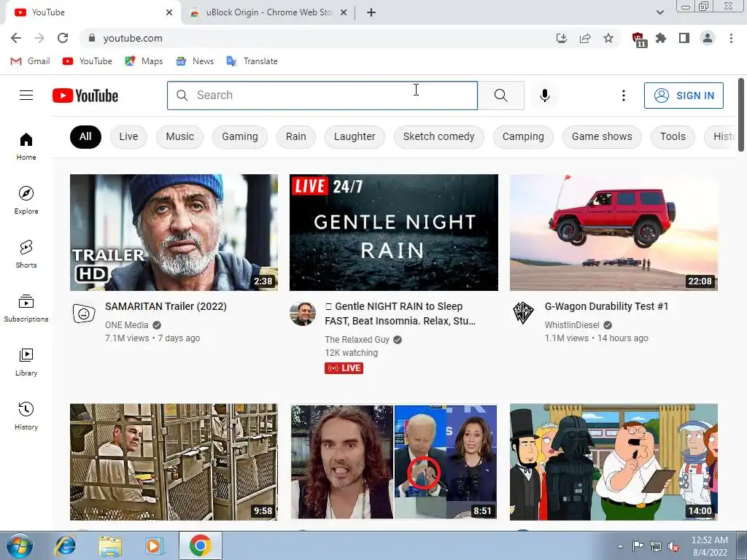Open The Relaxed Guy channel avatar
747x560 pixels.
click(x=303, y=314)
